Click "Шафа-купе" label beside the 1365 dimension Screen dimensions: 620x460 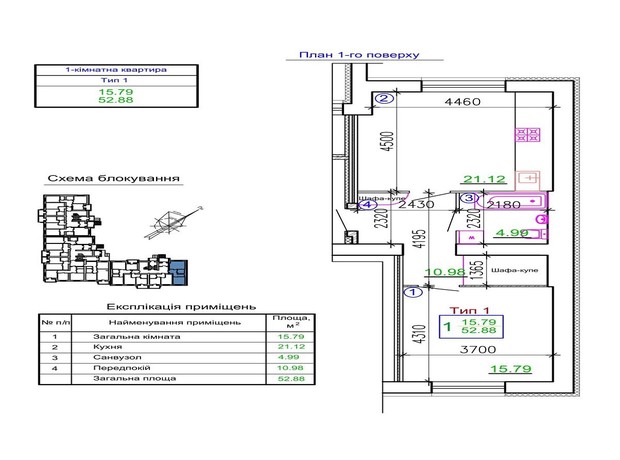coord(514,270)
